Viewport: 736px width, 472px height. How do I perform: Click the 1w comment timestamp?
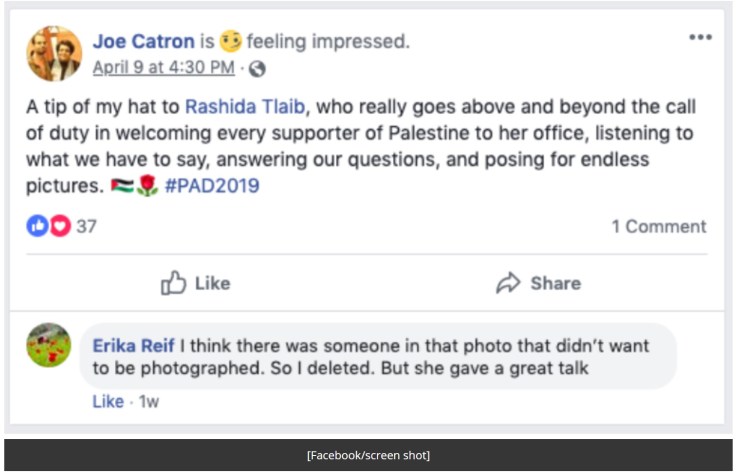point(149,401)
